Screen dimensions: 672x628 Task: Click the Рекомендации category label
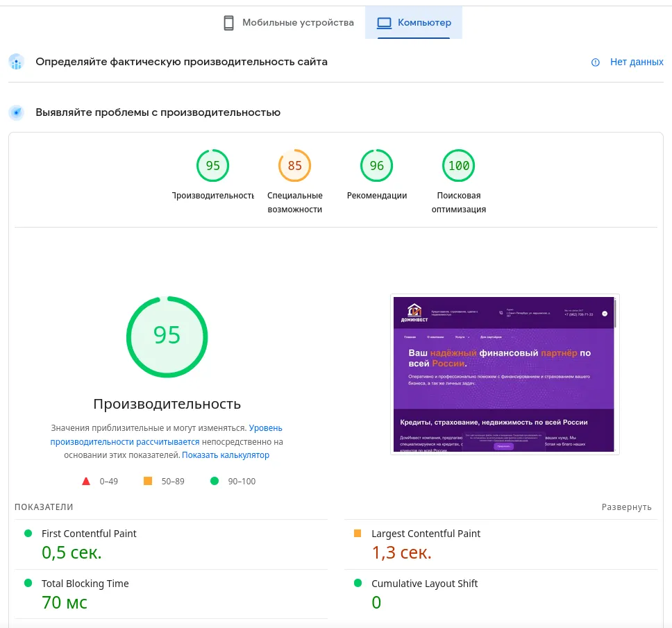click(377, 196)
